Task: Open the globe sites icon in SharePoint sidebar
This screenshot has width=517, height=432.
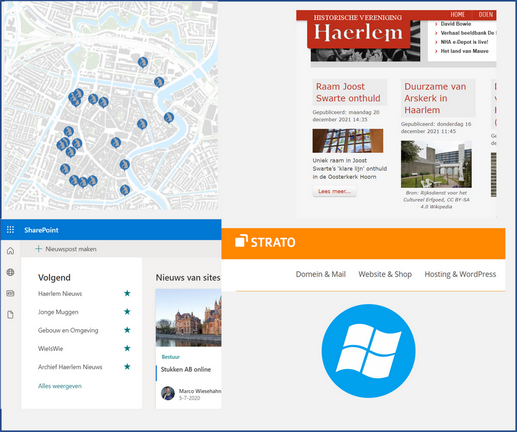Action: click(10, 272)
